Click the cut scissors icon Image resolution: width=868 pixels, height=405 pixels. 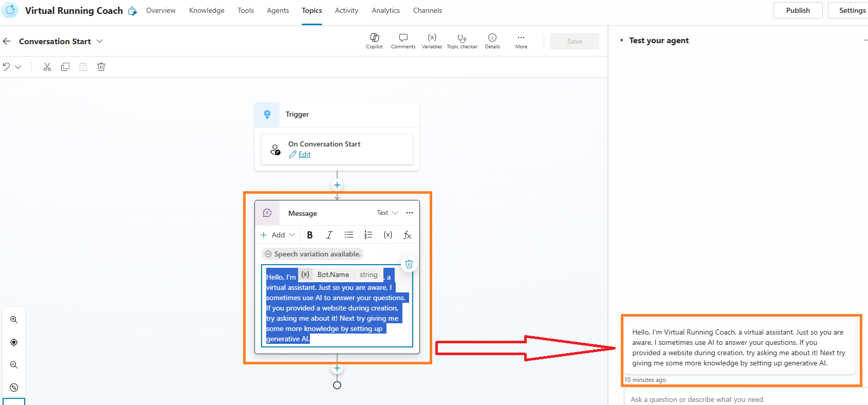pyautogui.click(x=47, y=67)
